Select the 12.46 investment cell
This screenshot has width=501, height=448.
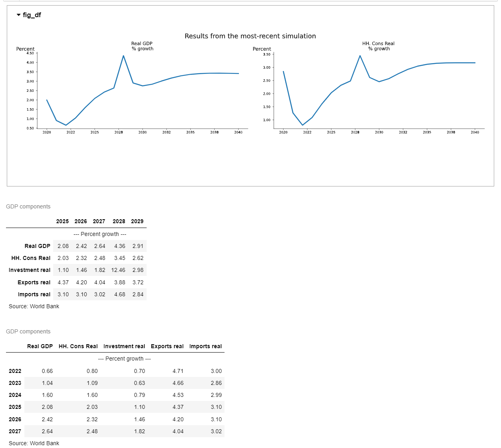pos(118,270)
